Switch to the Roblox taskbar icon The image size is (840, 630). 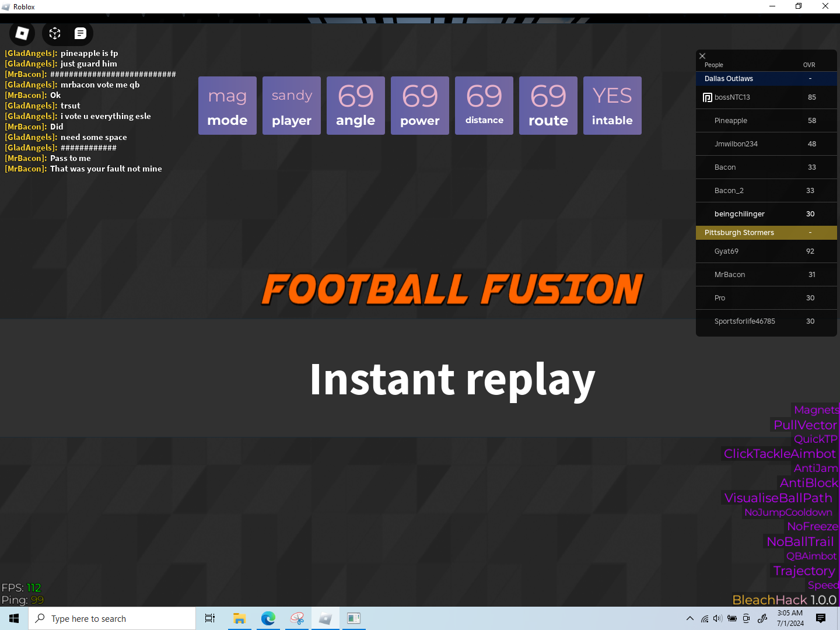pyautogui.click(x=325, y=618)
